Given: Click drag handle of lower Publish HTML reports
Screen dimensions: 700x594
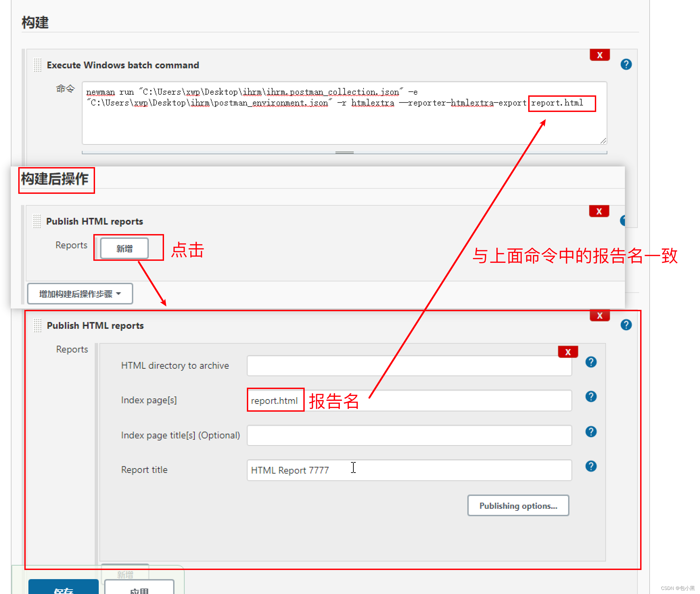Looking at the screenshot, I should pyautogui.click(x=38, y=325).
